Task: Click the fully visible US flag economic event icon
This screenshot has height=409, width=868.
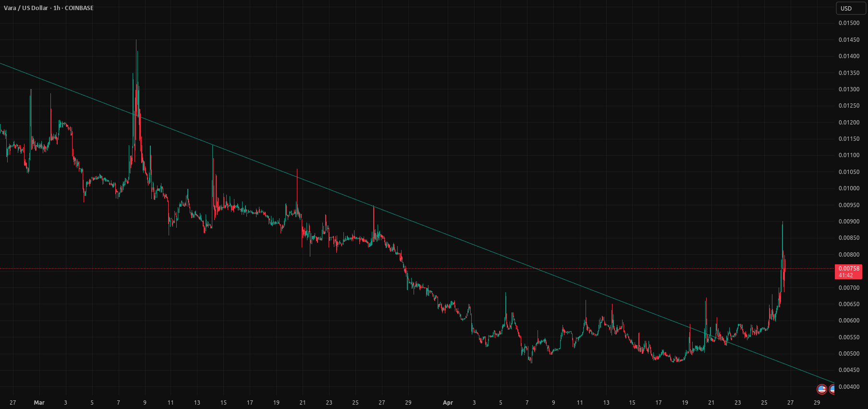Action: (x=822, y=389)
